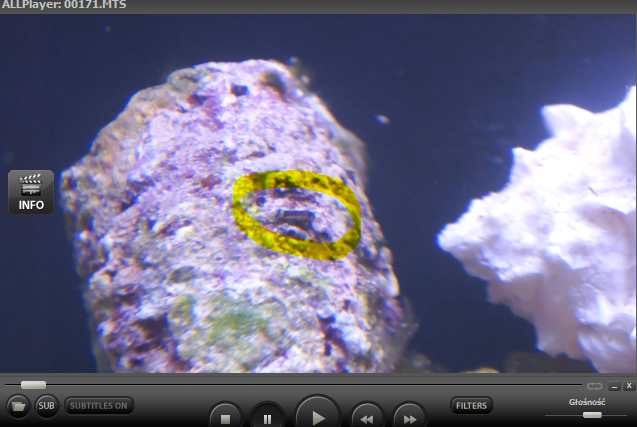Click the seek bar position handle
This screenshot has height=427, width=637.
tap(33, 385)
